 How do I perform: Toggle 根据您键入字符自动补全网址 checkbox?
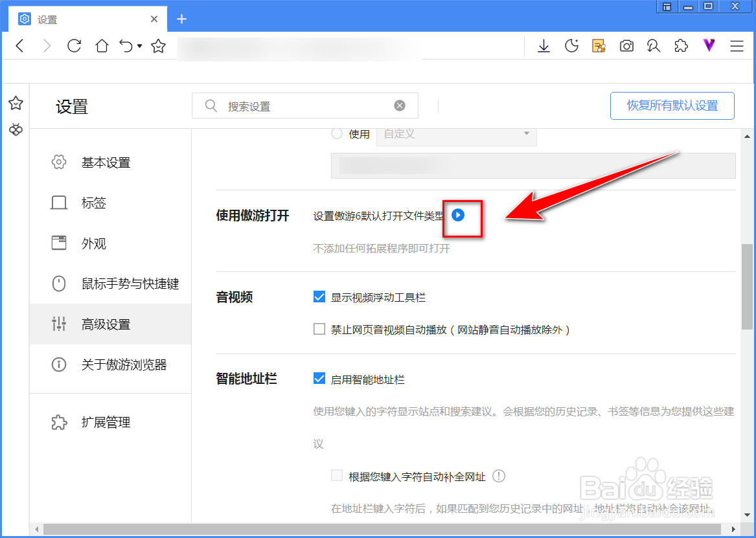coord(337,476)
